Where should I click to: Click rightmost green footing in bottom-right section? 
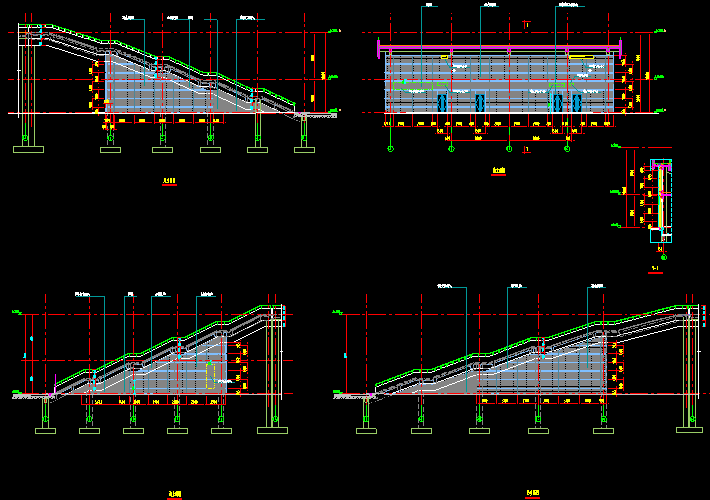[690, 430]
